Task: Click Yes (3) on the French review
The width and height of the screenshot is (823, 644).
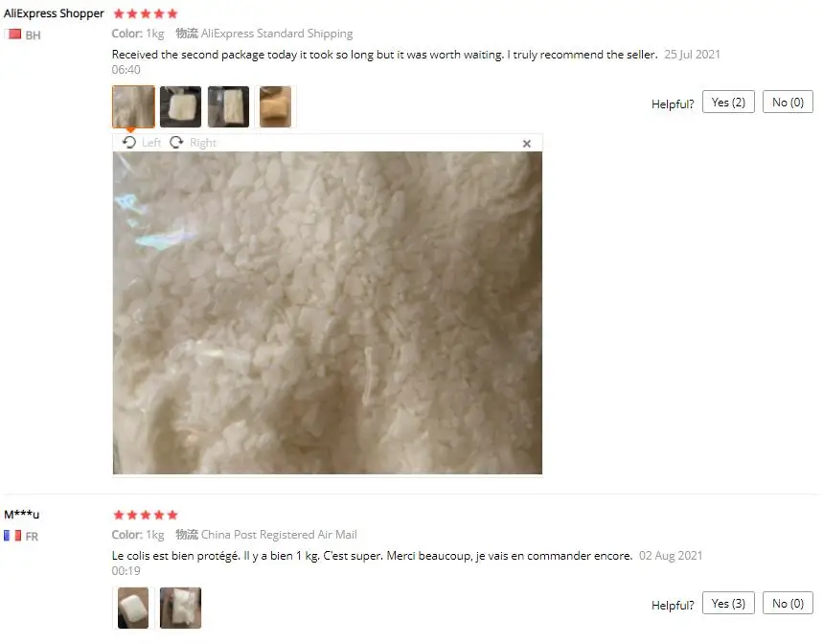Action: (728, 603)
